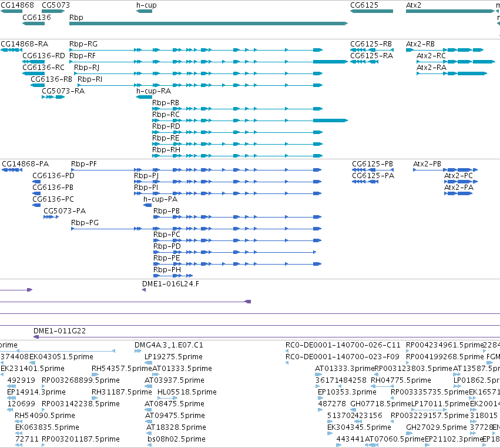The width and height of the screenshot is (500, 448).
Task: Select the CG14868 gene label
Action: tap(17, 5)
